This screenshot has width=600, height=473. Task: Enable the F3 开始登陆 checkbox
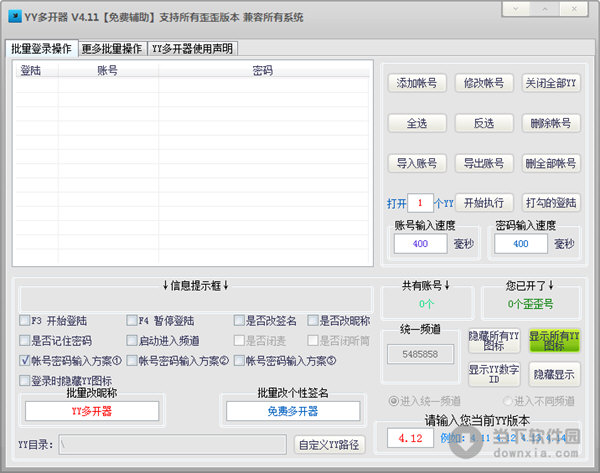click(x=25, y=321)
